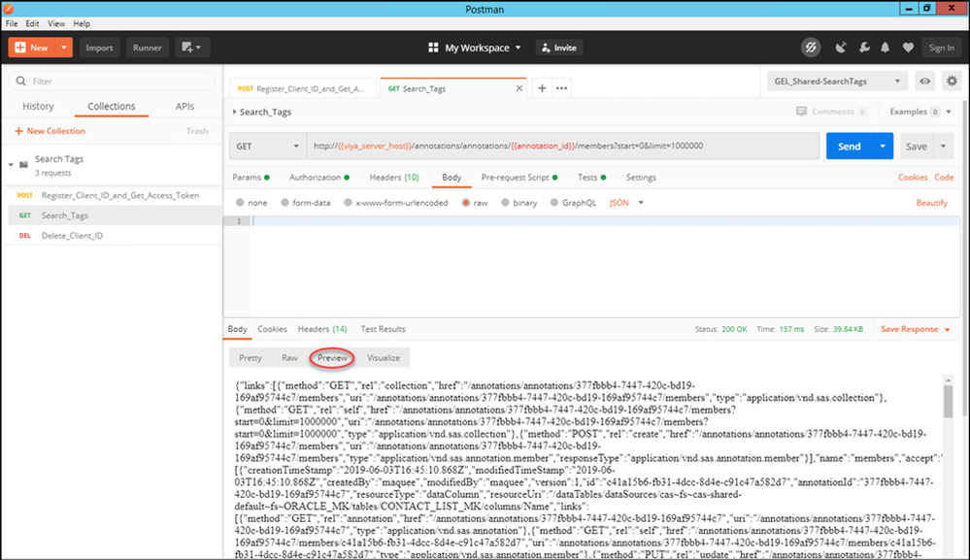Open the wrench settings icon
970x560 pixels.
pyautogui.click(x=864, y=48)
